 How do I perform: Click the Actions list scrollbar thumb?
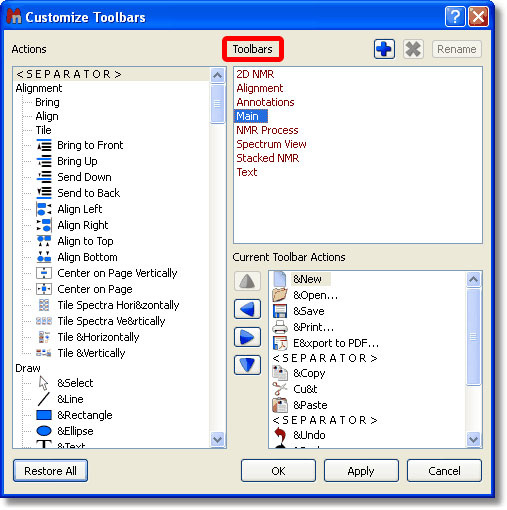(217, 104)
